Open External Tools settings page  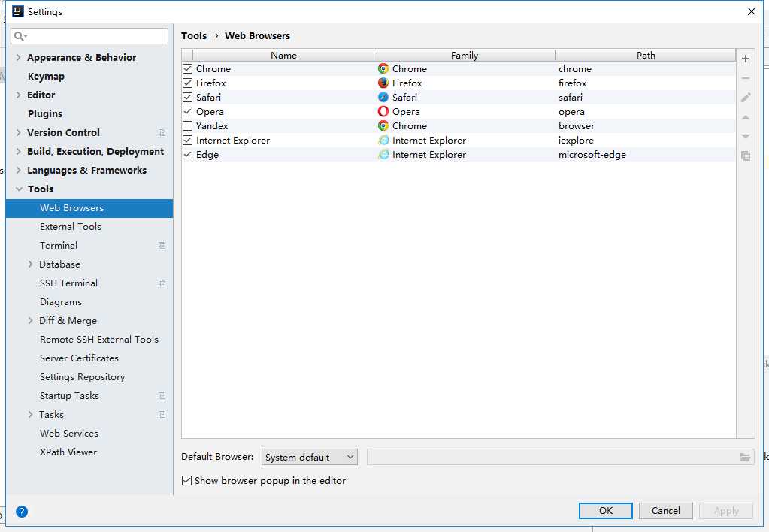[x=71, y=226]
